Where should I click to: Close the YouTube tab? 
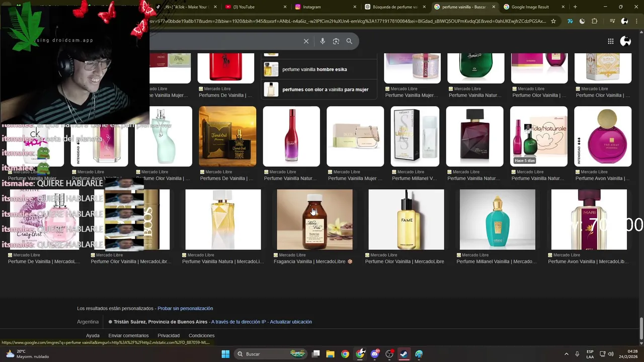click(285, 7)
